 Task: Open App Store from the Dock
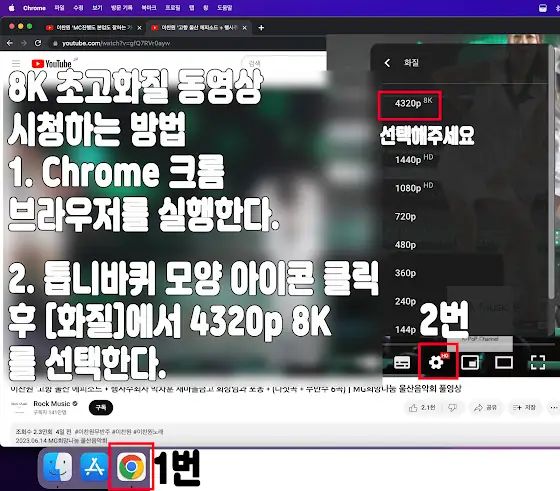coord(94,467)
